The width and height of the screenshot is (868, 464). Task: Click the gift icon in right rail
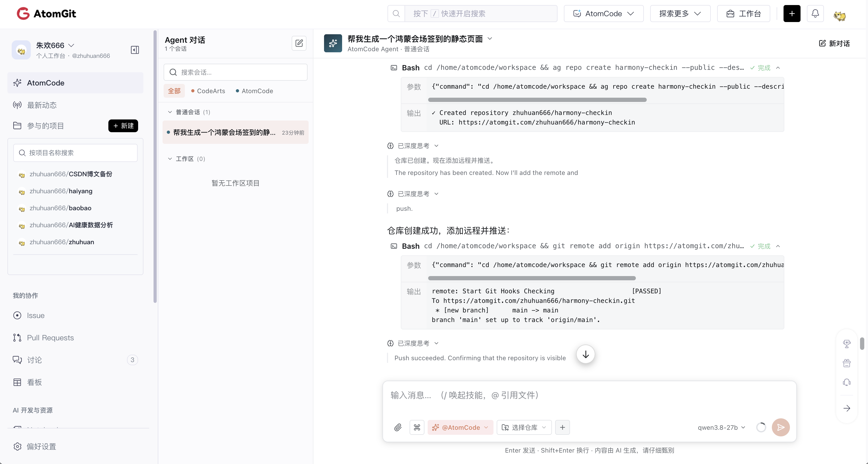click(847, 363)
